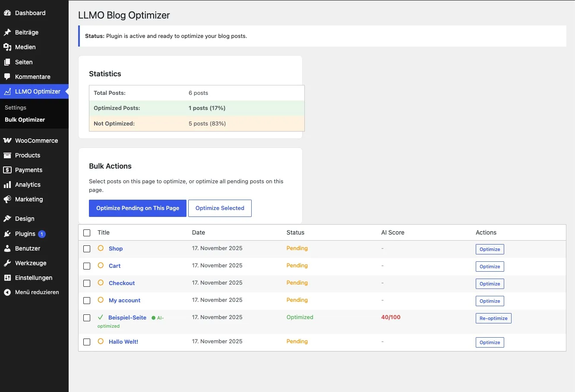Click the Benutzer person icon

(x=7, y=248)
